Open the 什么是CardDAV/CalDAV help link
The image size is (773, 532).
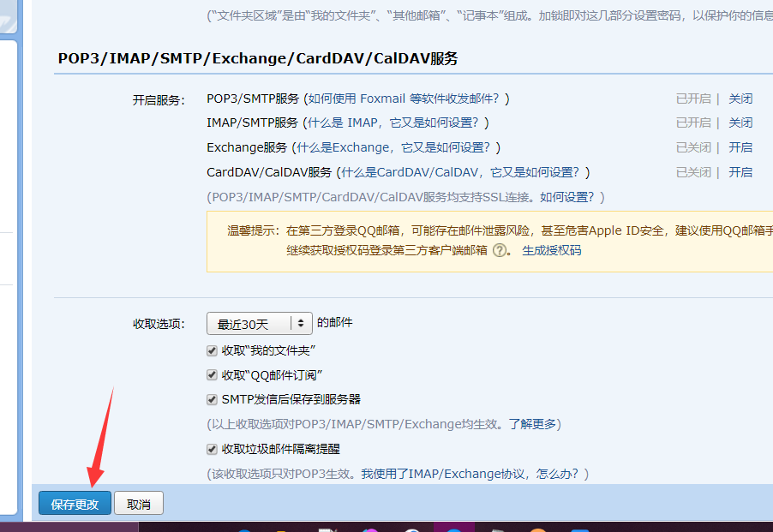coord(461,172)
